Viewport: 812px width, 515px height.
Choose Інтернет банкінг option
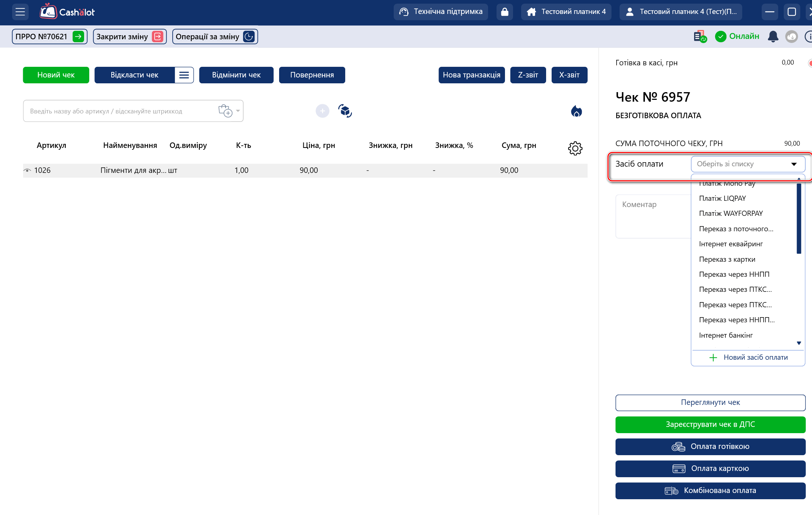(x=725, y=335)
